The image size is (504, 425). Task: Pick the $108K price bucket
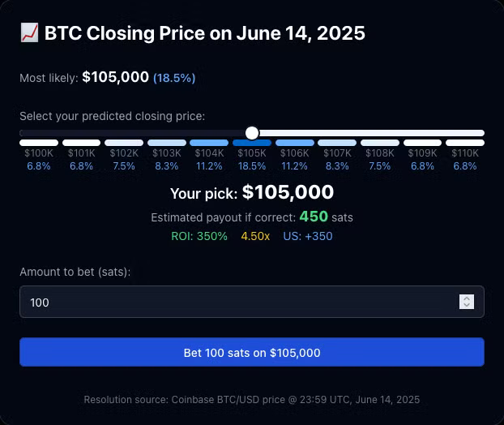point(380,143)
